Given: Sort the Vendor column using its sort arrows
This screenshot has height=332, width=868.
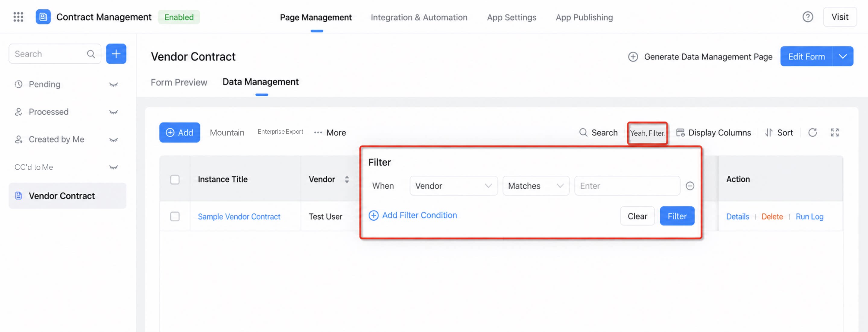Looking at the screenshot, I should coord(347,179).
